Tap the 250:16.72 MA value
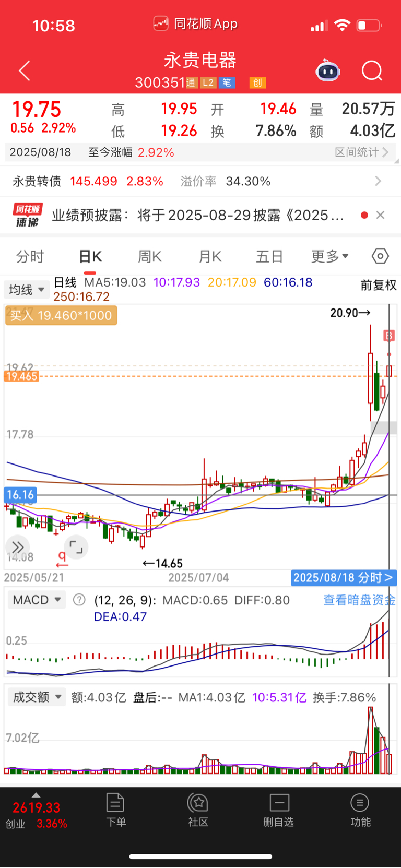Screen dimensions: 401x868 (x=81, y=296)
